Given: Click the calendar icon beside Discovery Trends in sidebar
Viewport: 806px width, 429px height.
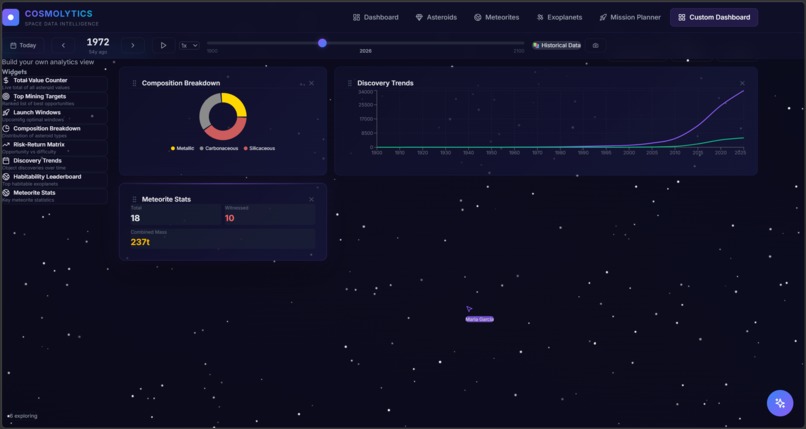Looking at the screenshot, I should [6, 160].
